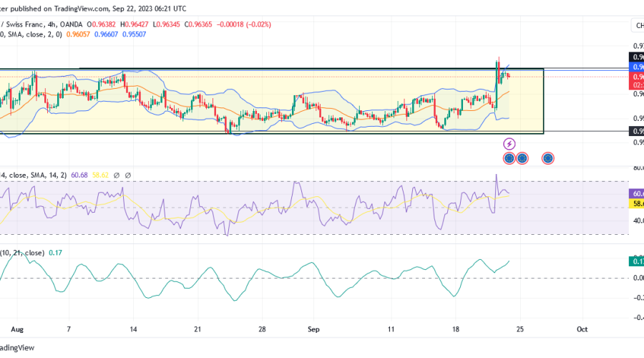The height and width of the screenshot is (358, 644).
Task: Open the CH currency selector box
Action: click(x=638, y=26)
